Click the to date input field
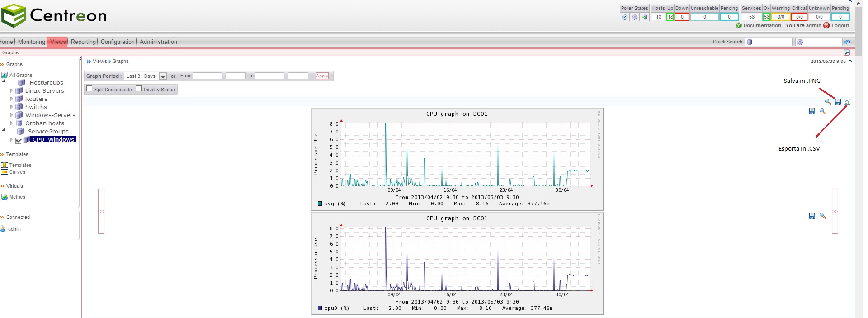868x318 pixels. click(269, 76)
